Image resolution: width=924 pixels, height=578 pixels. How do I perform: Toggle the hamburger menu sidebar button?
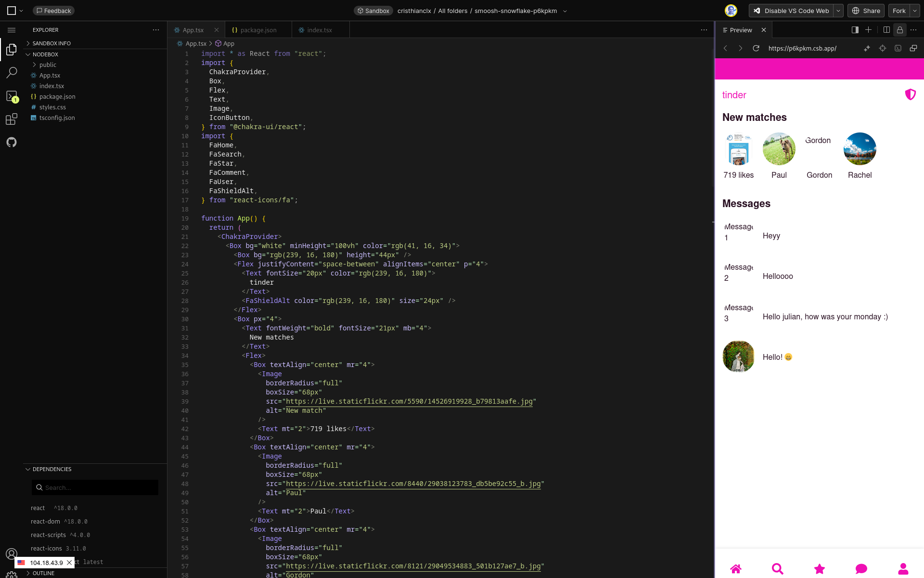pyautogui.click(x=12, y=30)
